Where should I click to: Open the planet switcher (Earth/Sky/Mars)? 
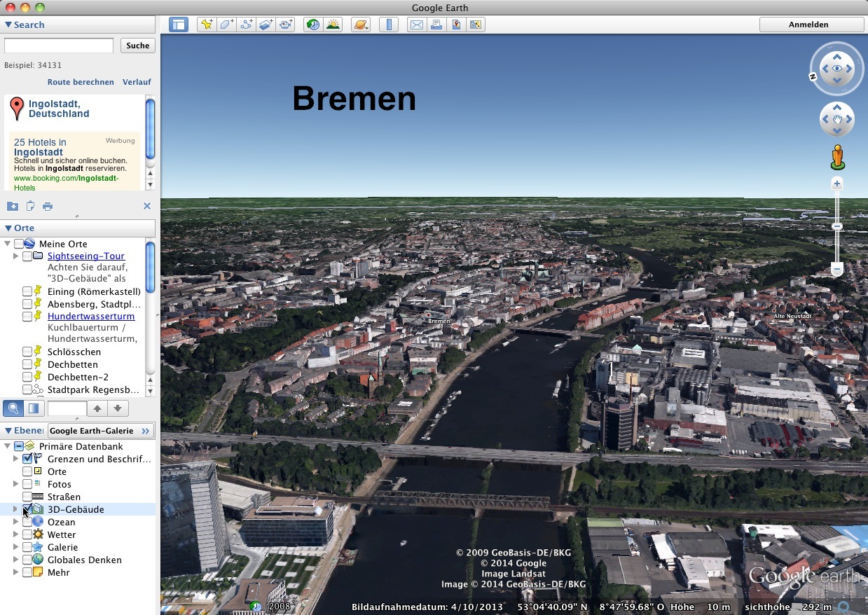point(360,25)
